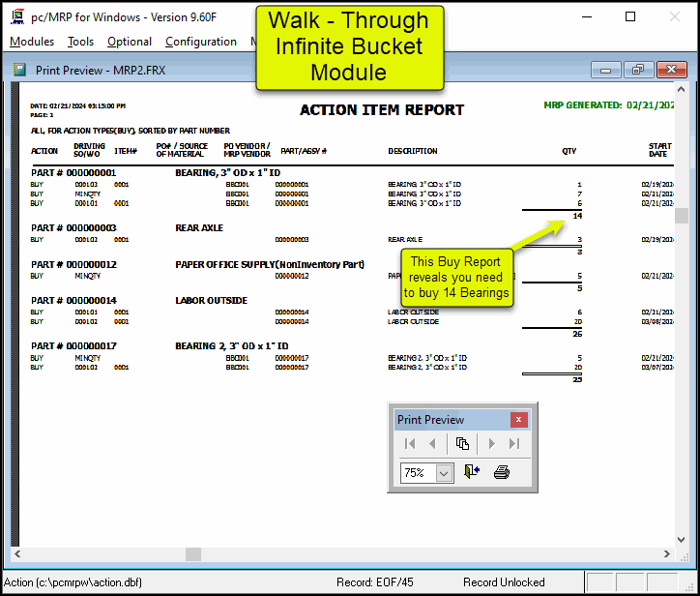Click the ACTION ITEM REPORT heading

point(382,110)
